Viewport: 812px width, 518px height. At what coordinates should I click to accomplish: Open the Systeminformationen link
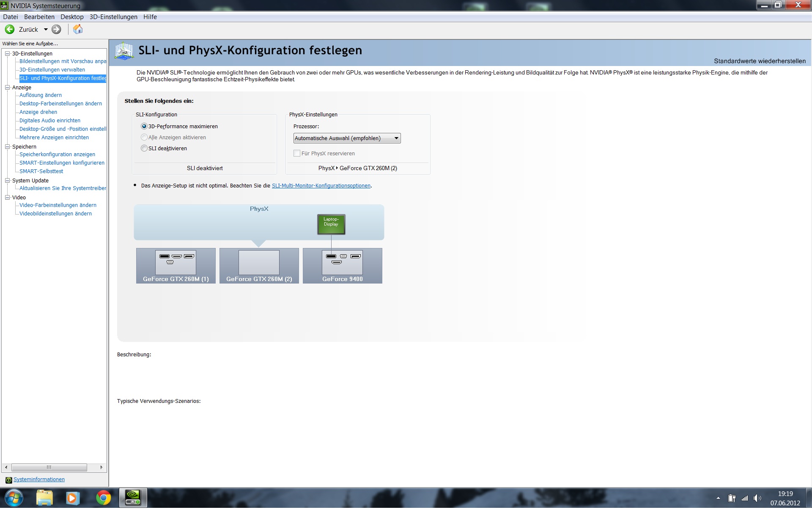click(x=39, y=479)
